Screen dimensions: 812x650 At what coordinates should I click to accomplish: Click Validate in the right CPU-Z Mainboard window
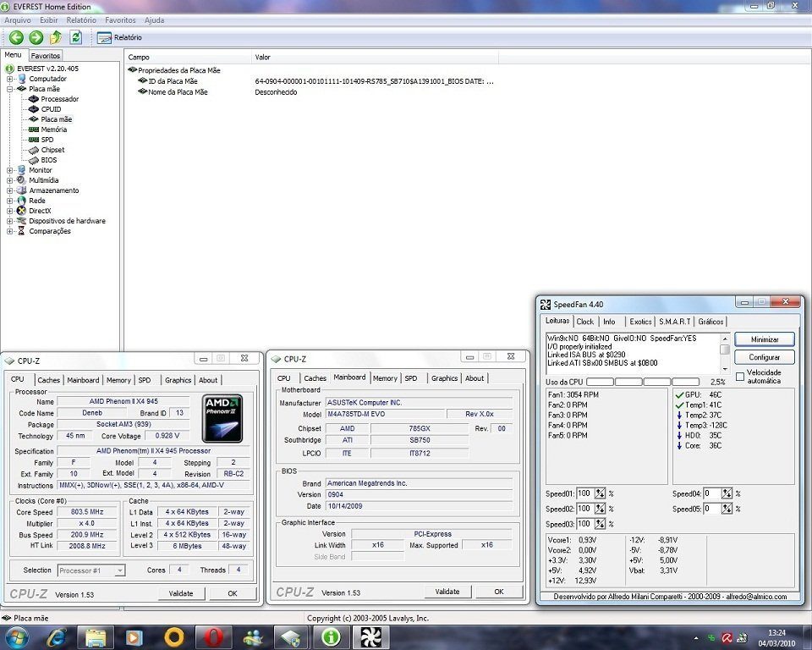tap(447, 592)
